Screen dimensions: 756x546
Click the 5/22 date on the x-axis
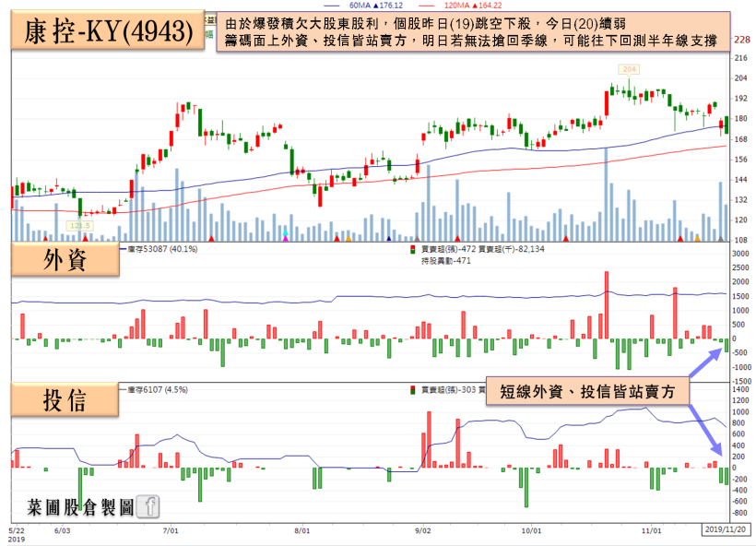tap(17, 530)
